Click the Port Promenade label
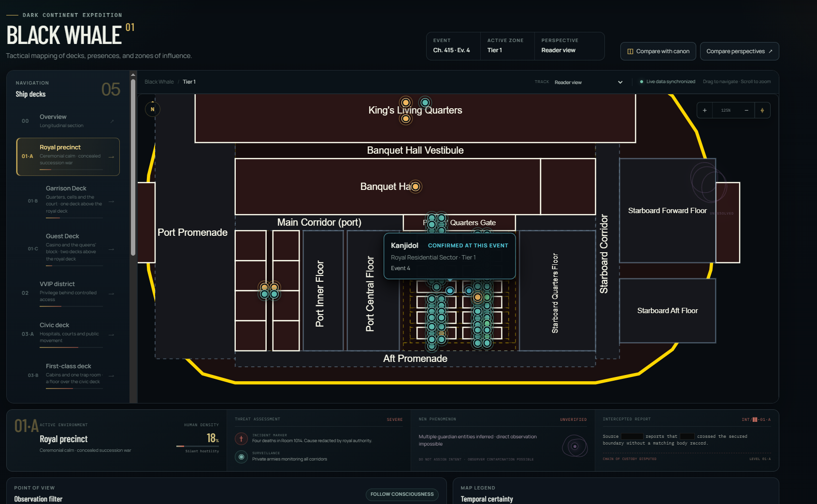817x504 pixels. coord(192,232)
